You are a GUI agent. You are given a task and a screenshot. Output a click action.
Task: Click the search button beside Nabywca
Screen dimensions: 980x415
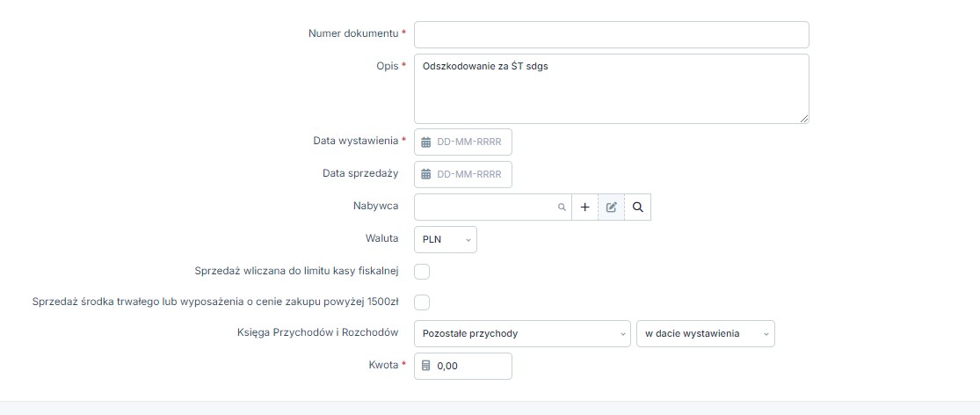click(x=638, y=207)
